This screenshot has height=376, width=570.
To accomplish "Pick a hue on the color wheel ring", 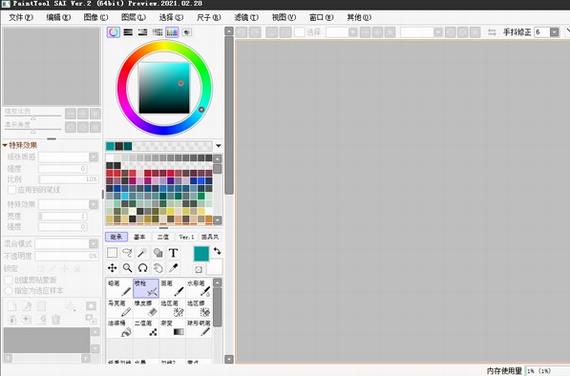I will (x=164, y=88).
